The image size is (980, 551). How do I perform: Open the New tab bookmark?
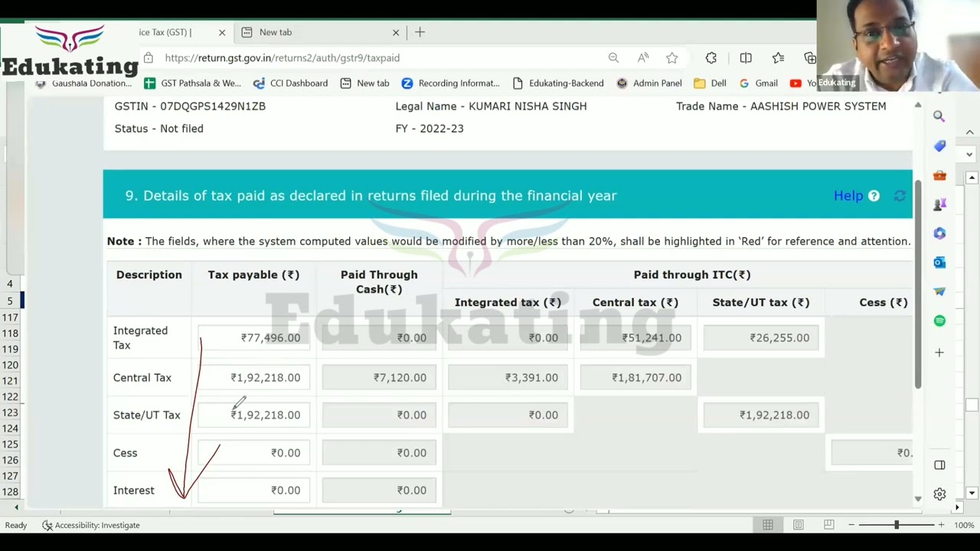tap(364, 83)
